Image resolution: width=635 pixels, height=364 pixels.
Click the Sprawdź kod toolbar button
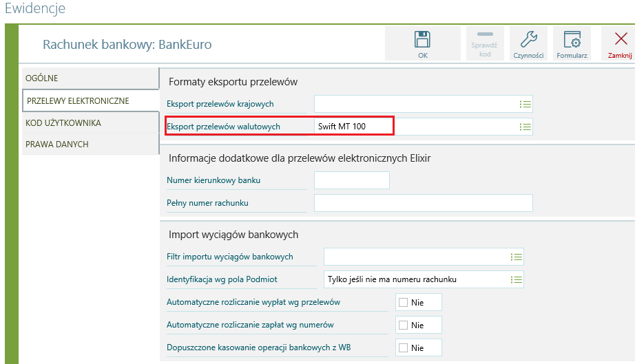[x=485, y=43]
